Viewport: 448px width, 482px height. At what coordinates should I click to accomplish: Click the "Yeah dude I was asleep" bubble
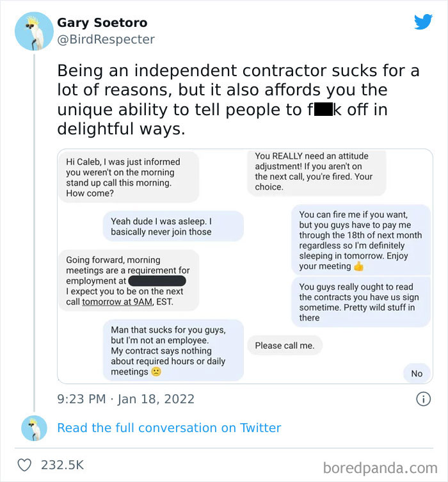click(x=173, y=227)
